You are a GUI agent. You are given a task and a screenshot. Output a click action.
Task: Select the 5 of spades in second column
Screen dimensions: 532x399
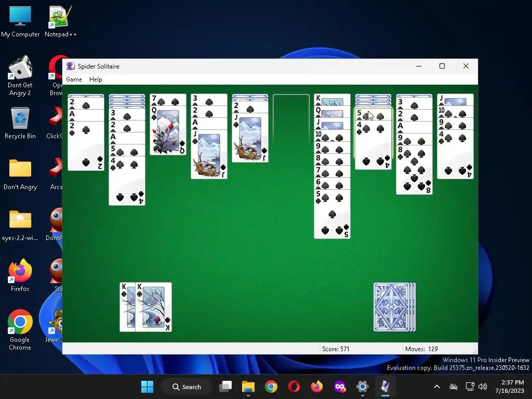point(127,150)
